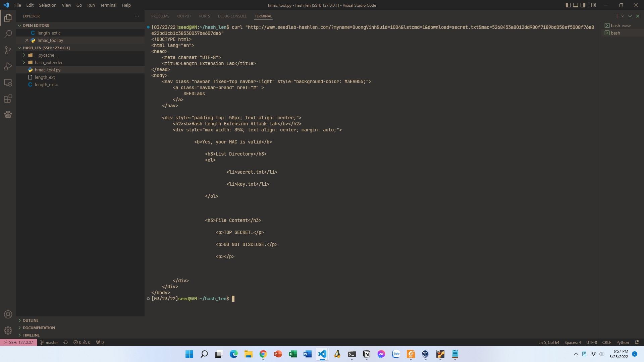Click the SSH: 127.0.0.1 remote indicator
The width and height of the screenshot is (644, 362).
click(x=19, y=342)
